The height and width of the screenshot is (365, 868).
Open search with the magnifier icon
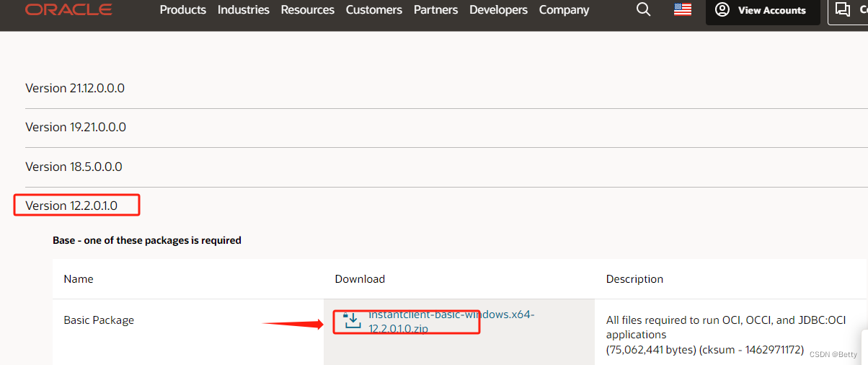pyautogui.click(x=643, y=9)
